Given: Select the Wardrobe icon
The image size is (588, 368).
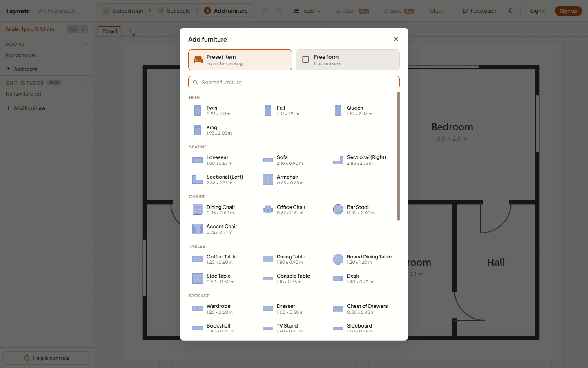Looking at the screenshot, I should point(198,309).
